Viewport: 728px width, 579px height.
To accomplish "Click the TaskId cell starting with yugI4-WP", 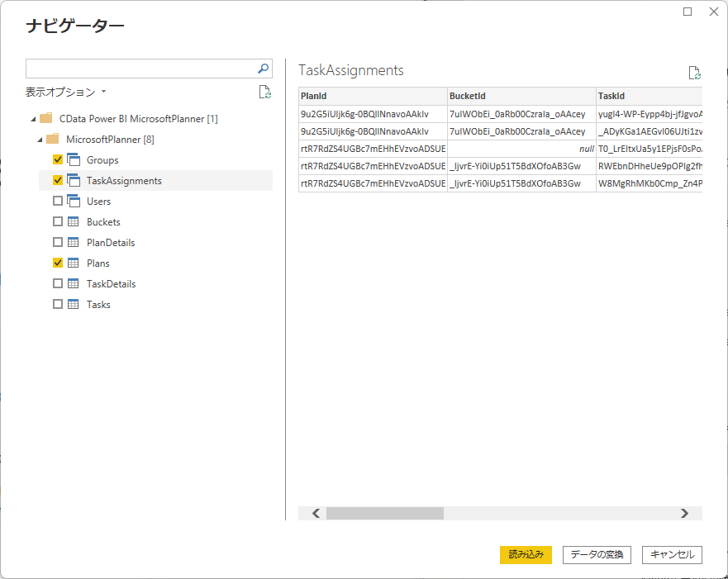I will click(649, 114).
